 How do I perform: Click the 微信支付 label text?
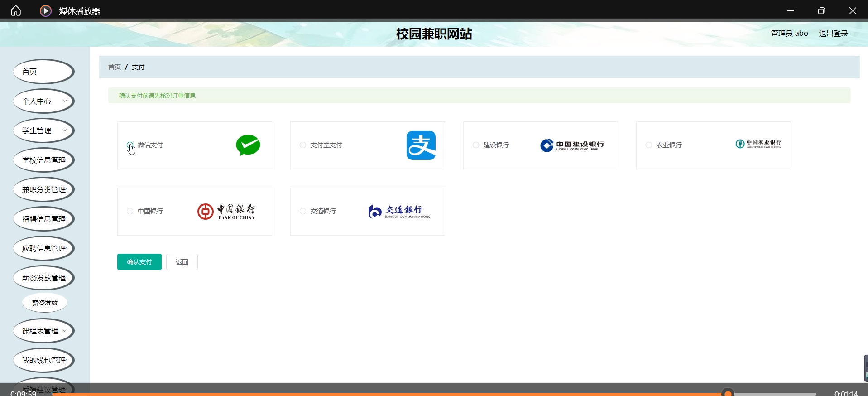click(150, 145)
